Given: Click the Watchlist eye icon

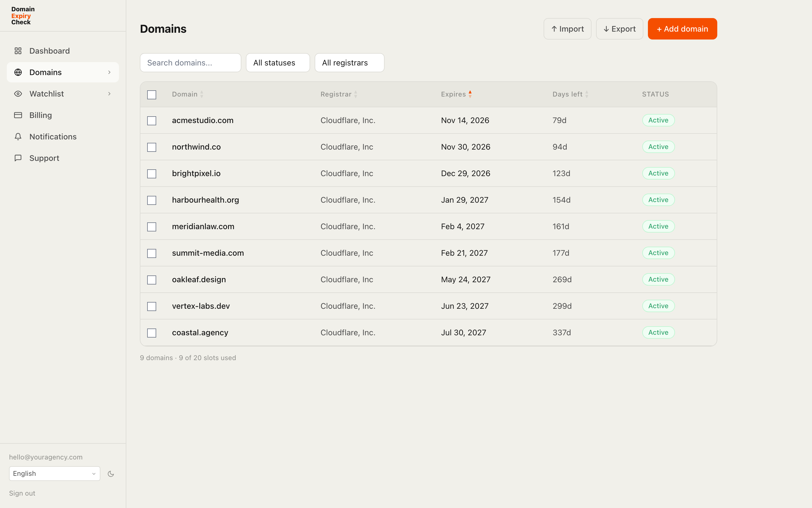Looking at the screenshot, I should tap(18, 94).
